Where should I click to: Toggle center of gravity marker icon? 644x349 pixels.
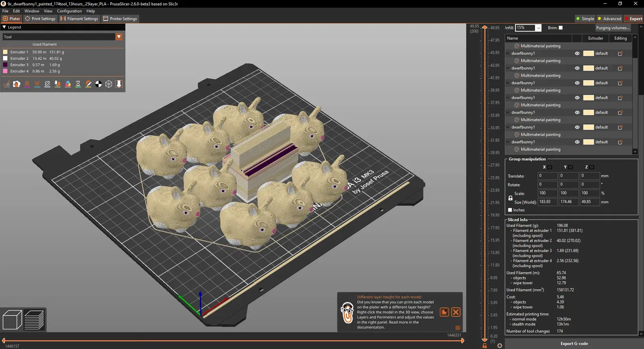99,84
